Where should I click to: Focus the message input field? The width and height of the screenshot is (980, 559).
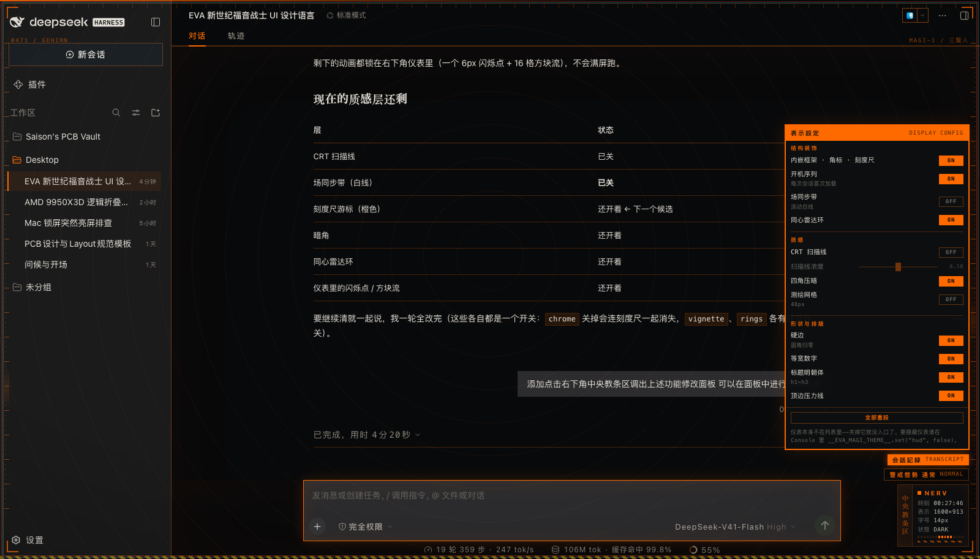(571, 495)
